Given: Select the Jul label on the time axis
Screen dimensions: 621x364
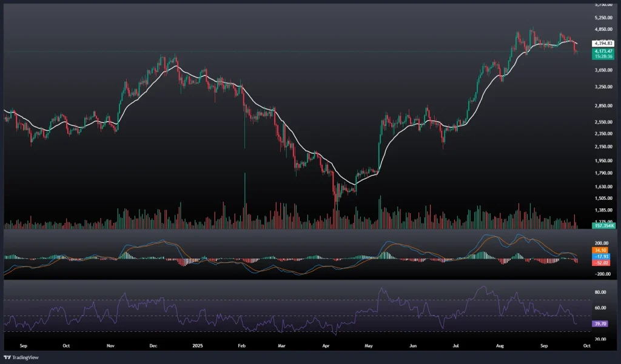Looking at the screenshot, I should pyautogui.click(x=457, y=346).
